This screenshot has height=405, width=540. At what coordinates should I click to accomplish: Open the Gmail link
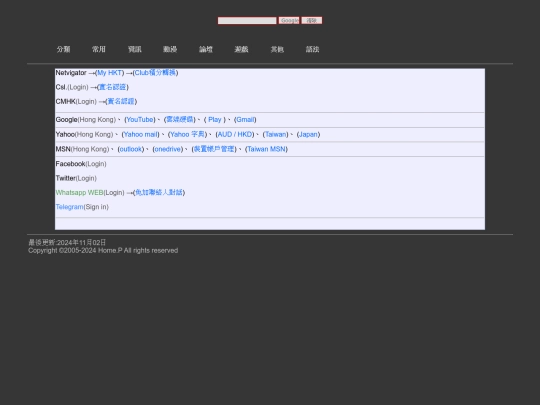(245, 120)
